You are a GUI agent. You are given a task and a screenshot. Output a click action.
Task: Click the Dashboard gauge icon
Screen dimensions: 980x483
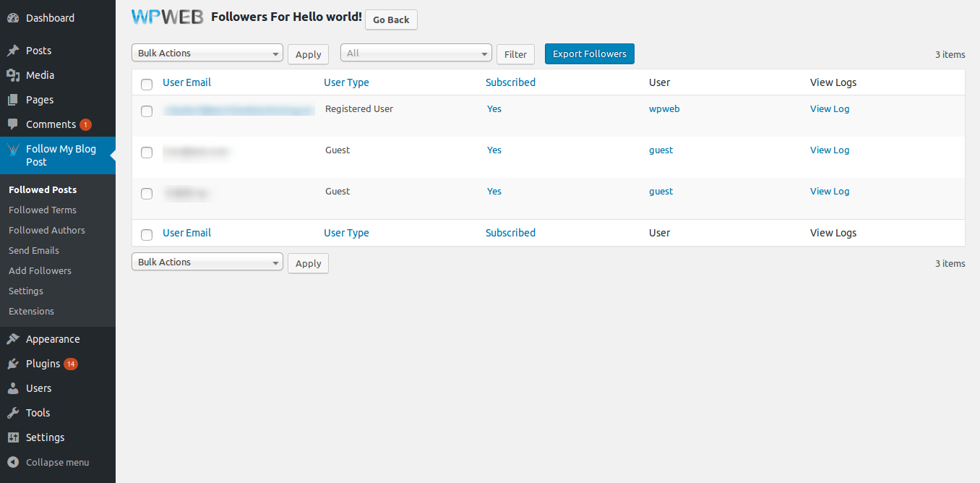pos(13,18)
